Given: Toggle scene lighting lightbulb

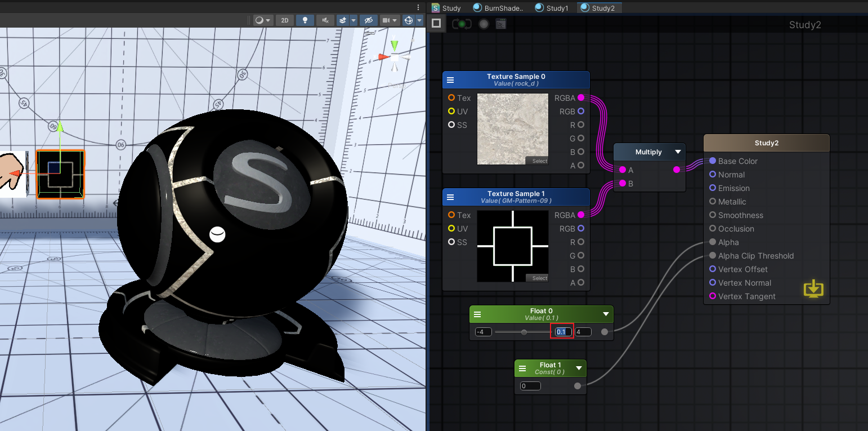Looking at the screenshot, I should pyautogui.click(x=305, y=20).
